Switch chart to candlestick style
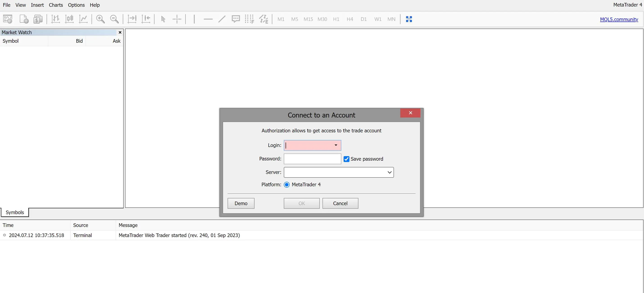 tap(69, 19)
